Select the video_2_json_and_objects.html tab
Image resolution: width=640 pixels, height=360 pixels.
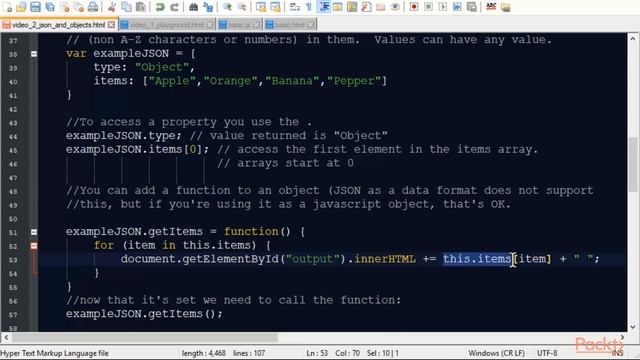click(58, 25)
